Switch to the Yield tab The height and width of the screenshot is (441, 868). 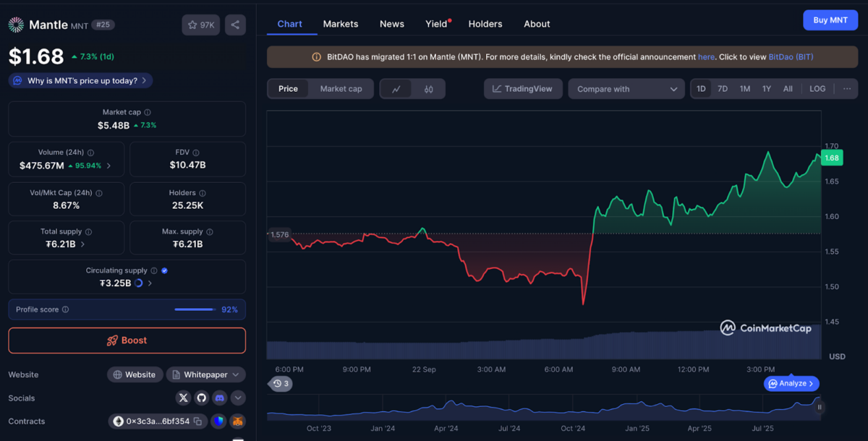pyautogui.click(x=437, y=24)
